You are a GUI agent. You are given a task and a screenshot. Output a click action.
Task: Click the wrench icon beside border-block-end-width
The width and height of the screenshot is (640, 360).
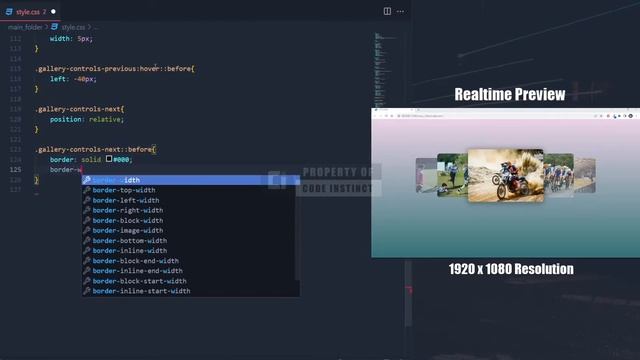tap(87, 260)
